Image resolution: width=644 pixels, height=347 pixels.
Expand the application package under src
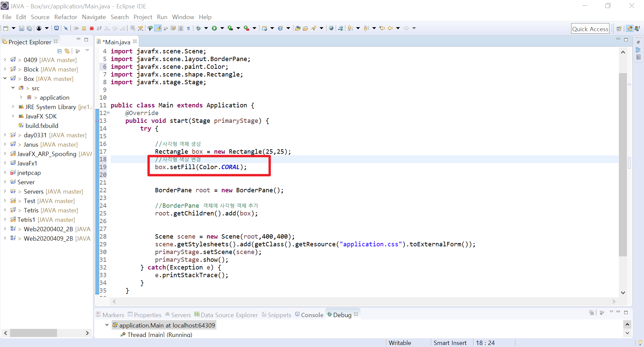point(21,97)
